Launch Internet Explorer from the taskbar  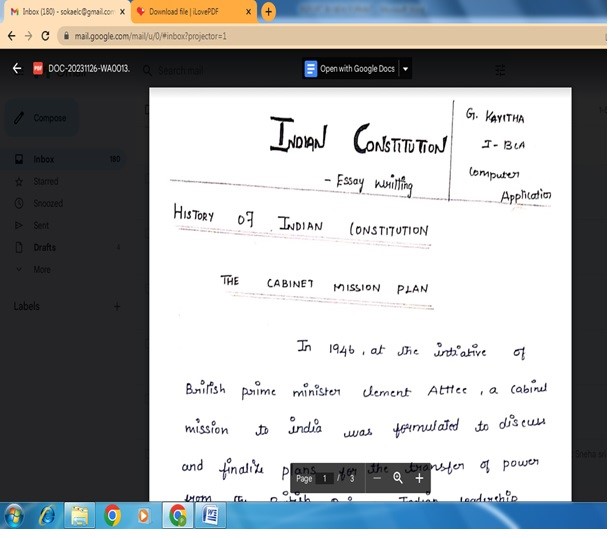tap(47, 516)
